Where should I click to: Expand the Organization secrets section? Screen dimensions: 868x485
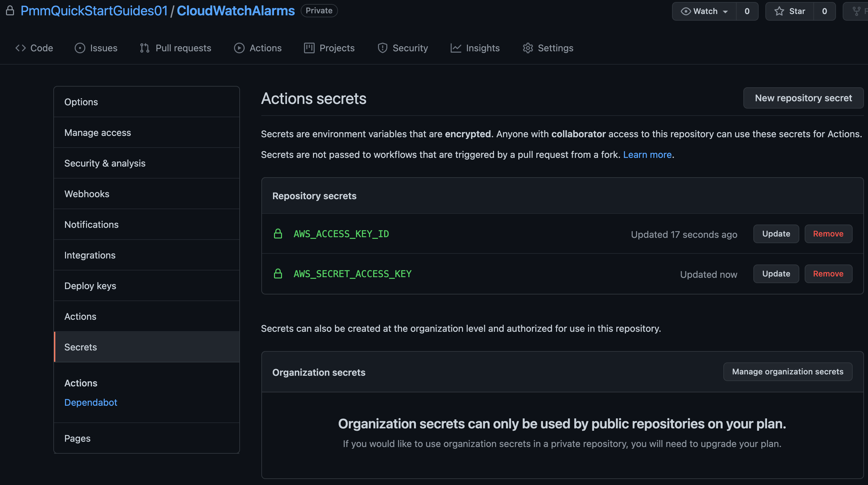[x=319, y=372]
